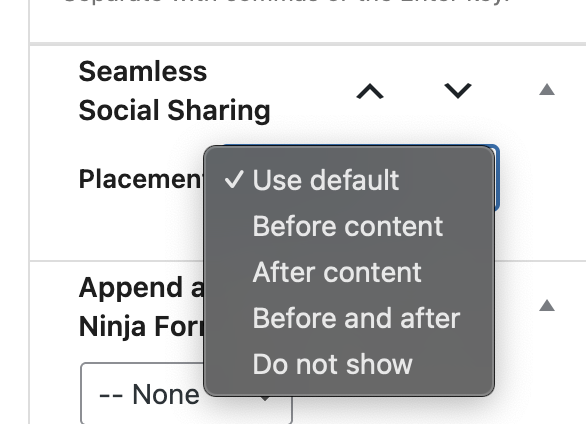The image size is (586, 424).
Task: Choose Before content placement
Action: coord(349,226)
